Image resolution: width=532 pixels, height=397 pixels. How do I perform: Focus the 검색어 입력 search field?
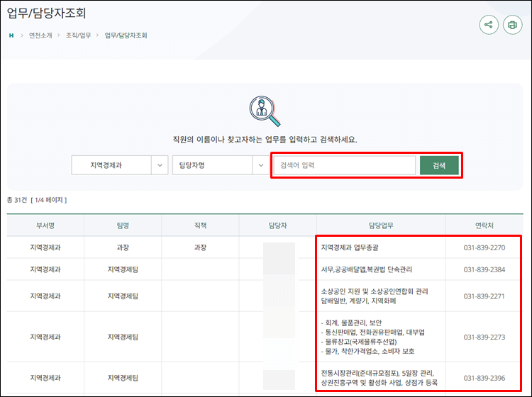[x=344, y=165]
